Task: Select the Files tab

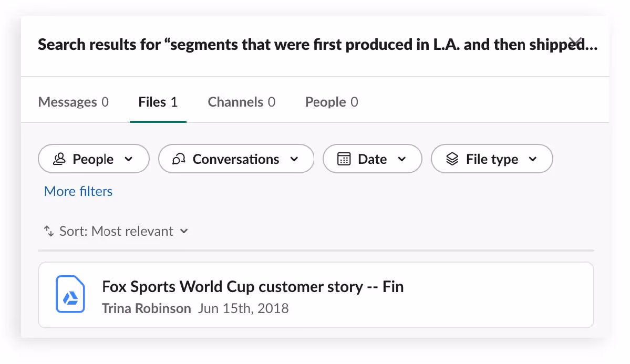Action: click(x=158, y=102)
